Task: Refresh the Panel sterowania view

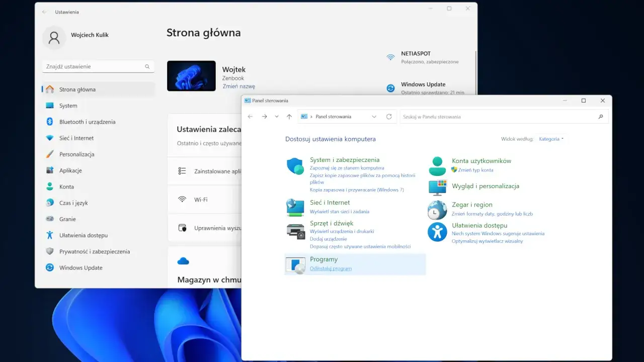Action: coord(389,117)
